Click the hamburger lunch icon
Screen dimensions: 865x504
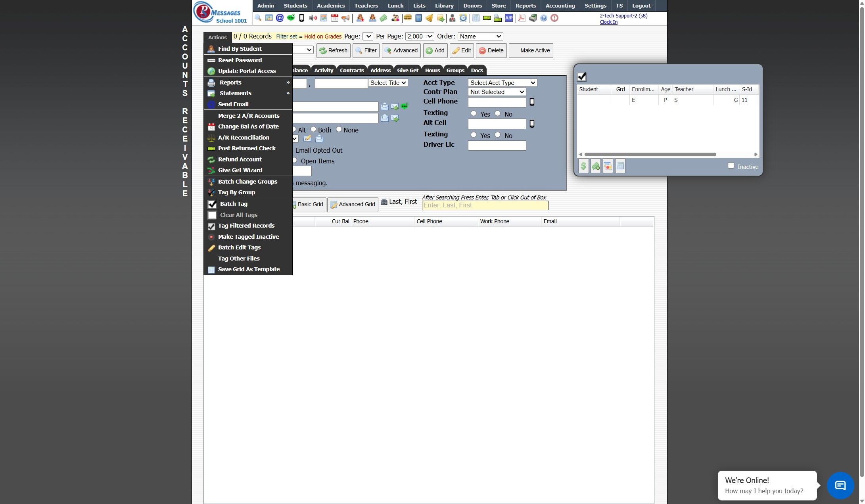(x=407, y=18)
